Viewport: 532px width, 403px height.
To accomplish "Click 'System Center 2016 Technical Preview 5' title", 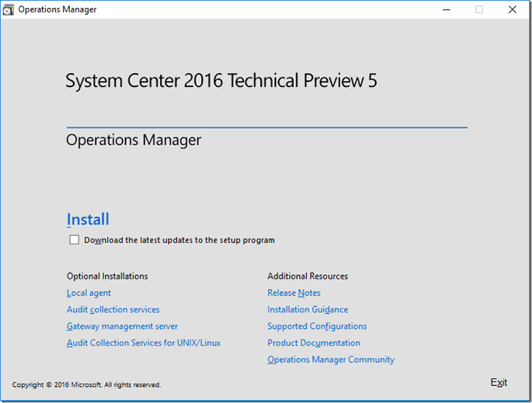I will point(221,80).
